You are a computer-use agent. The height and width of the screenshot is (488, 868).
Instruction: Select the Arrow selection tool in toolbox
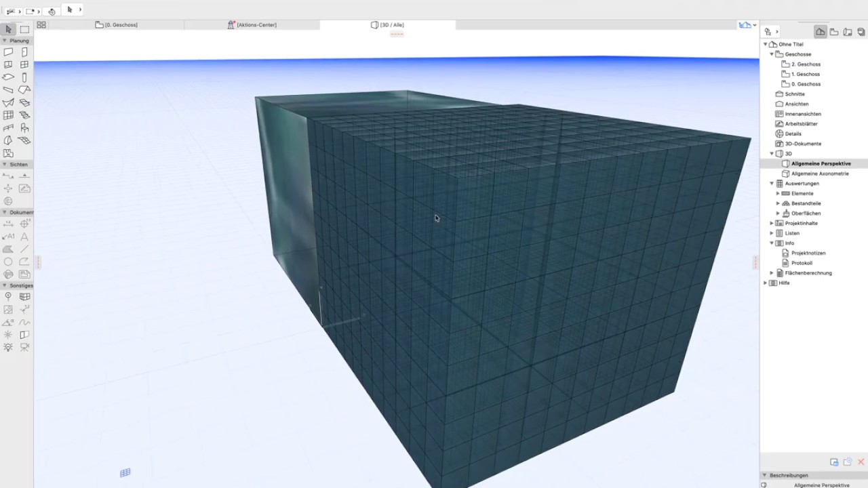point(8,29)
